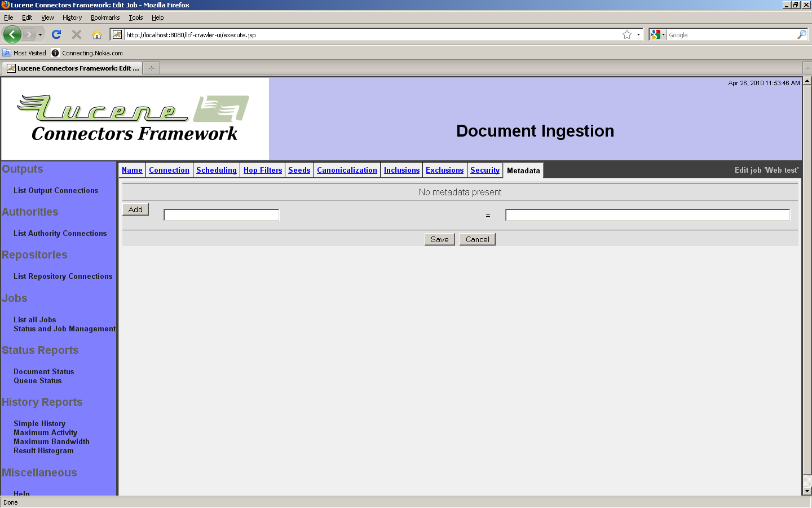Switch to the Hop Filters tab
Viewport: 812px width, 508px height.
(263, 170)
